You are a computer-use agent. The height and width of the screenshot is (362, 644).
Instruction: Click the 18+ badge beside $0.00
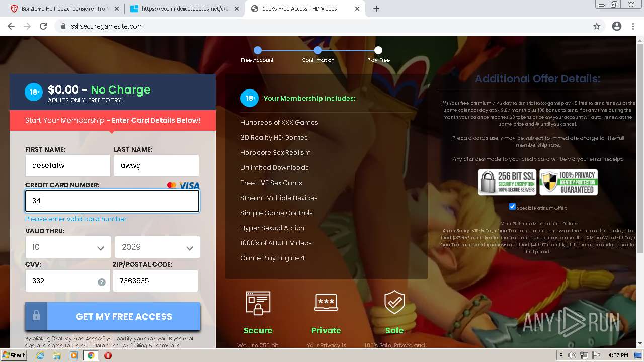34,92
